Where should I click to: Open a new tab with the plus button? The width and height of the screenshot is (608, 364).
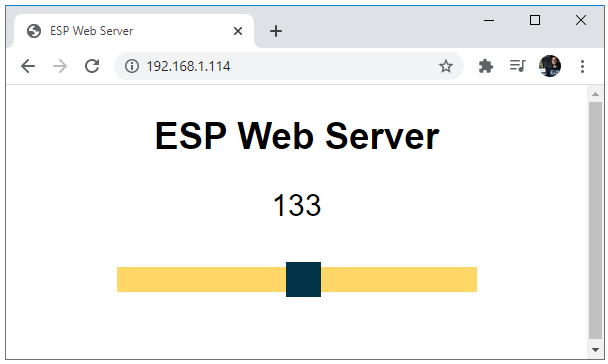[x=276, y=31]
